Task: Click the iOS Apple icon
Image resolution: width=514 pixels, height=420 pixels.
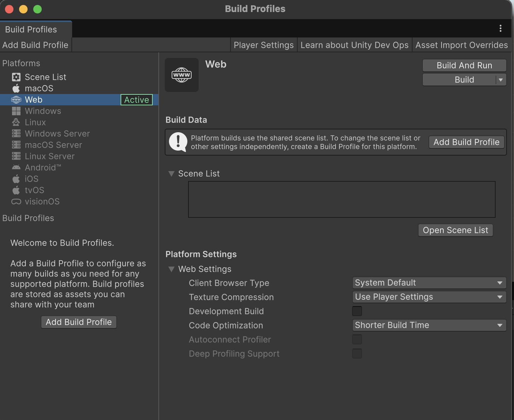Action: 16,179
